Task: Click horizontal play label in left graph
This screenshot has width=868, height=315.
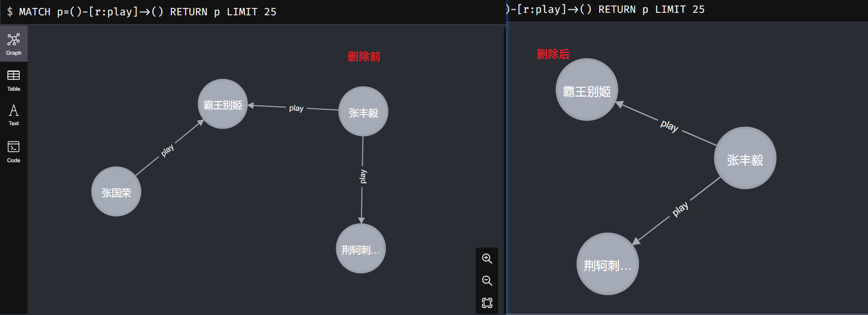Action: [x=296, y=108]
